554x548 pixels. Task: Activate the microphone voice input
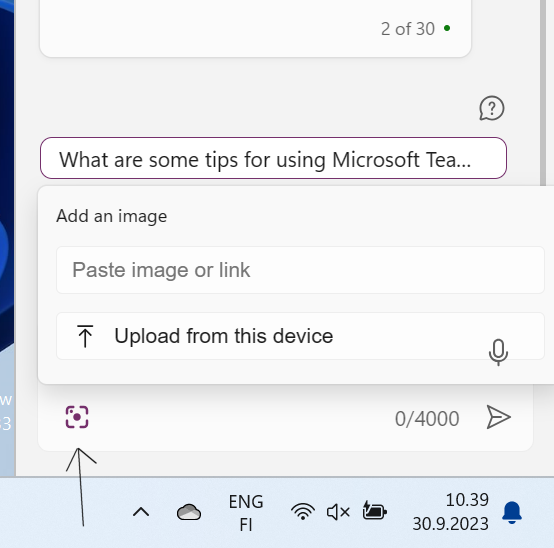coord(498,352)
